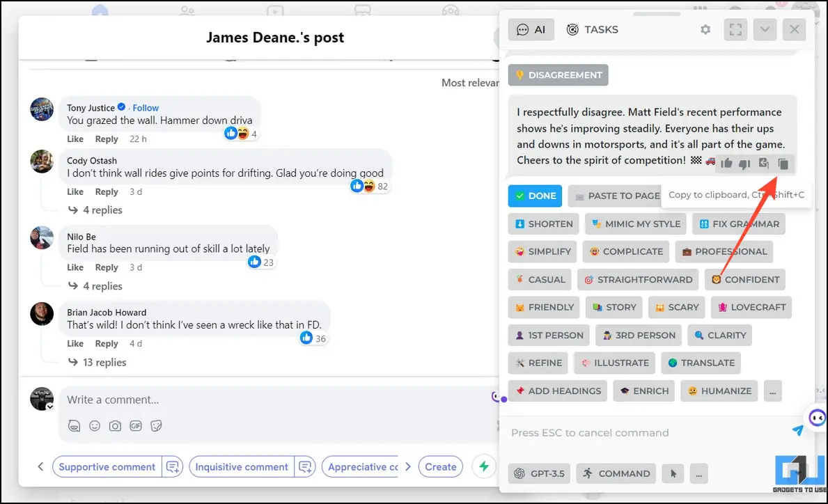
Task: Switch to the AI chat tab
Action: pos(531,29)
